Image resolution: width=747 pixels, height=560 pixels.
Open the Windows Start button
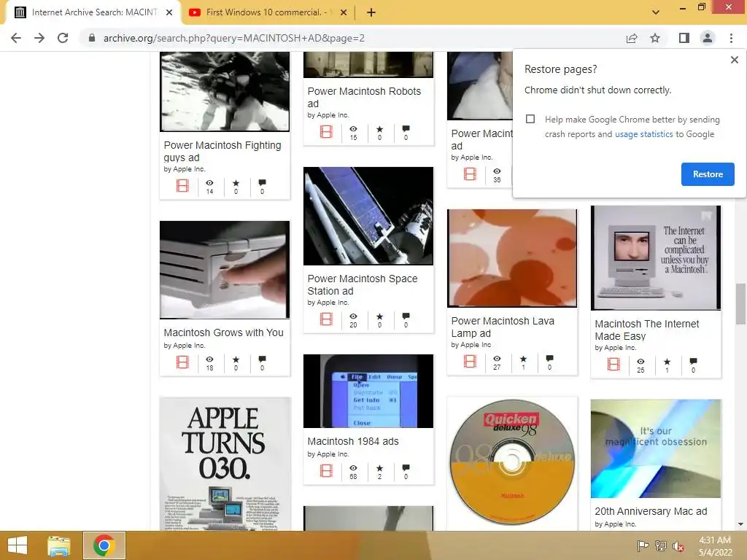pyautogui.click(x=18, y=545)
